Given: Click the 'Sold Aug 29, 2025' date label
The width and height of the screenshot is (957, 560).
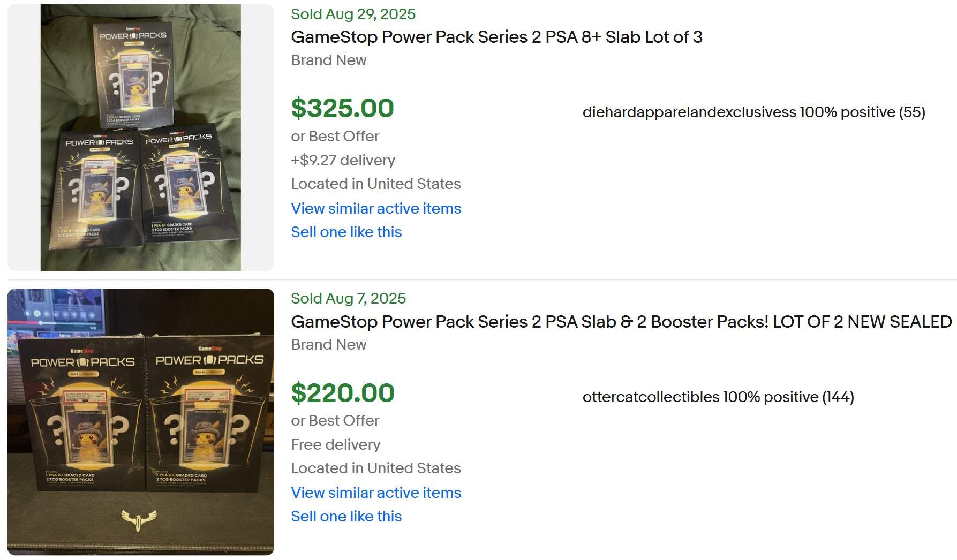Looking at the screenshot, I should point(353,14).
